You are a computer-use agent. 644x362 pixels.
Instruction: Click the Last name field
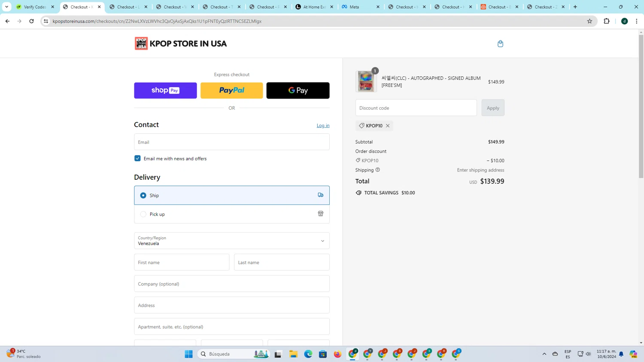pyautogui.click(x=282, y=262)
